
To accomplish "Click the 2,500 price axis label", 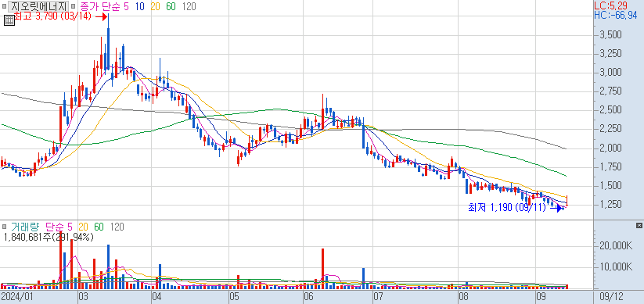I will coord(610,110).
